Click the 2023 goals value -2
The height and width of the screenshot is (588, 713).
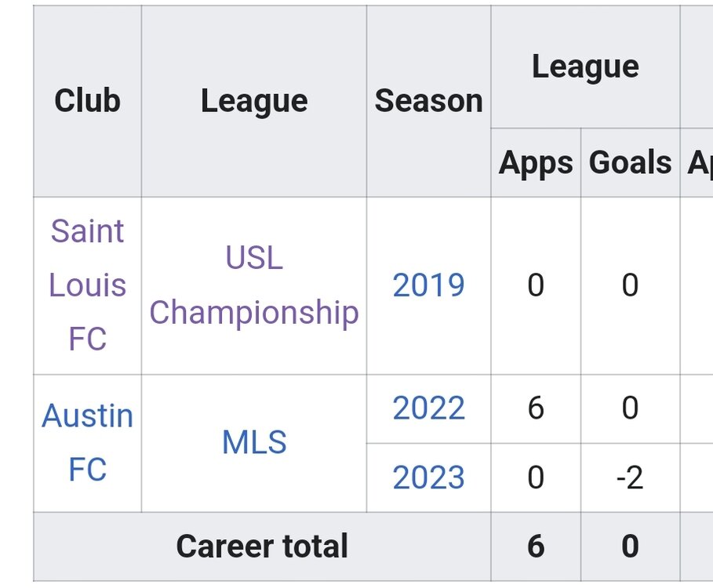pos(630,477)
